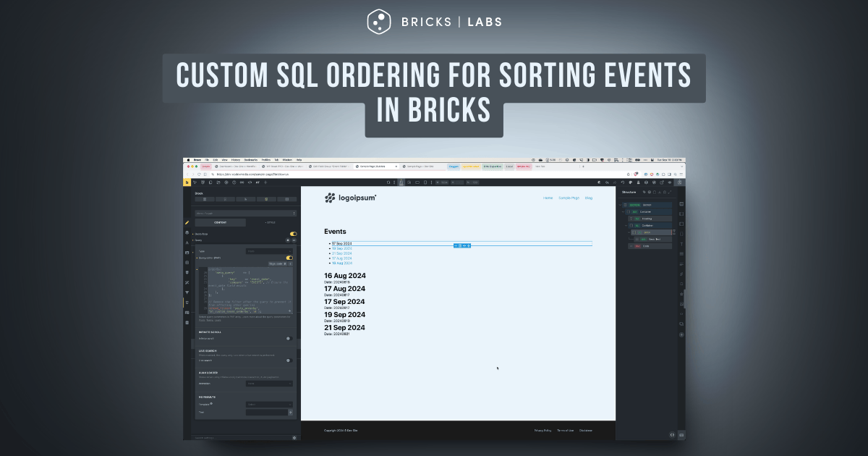Open the query Type dropdown
868x456 pixels.
tap(269, 251)
